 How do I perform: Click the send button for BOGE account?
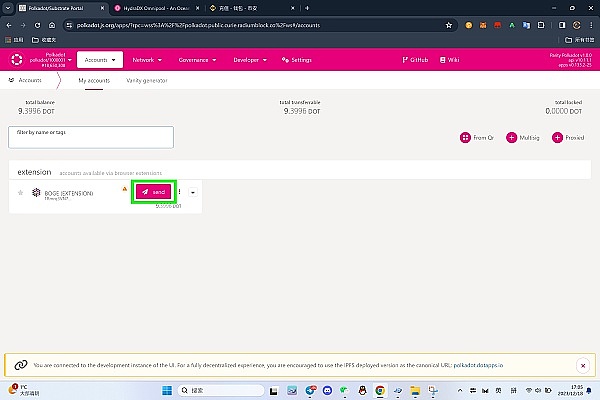153,192
